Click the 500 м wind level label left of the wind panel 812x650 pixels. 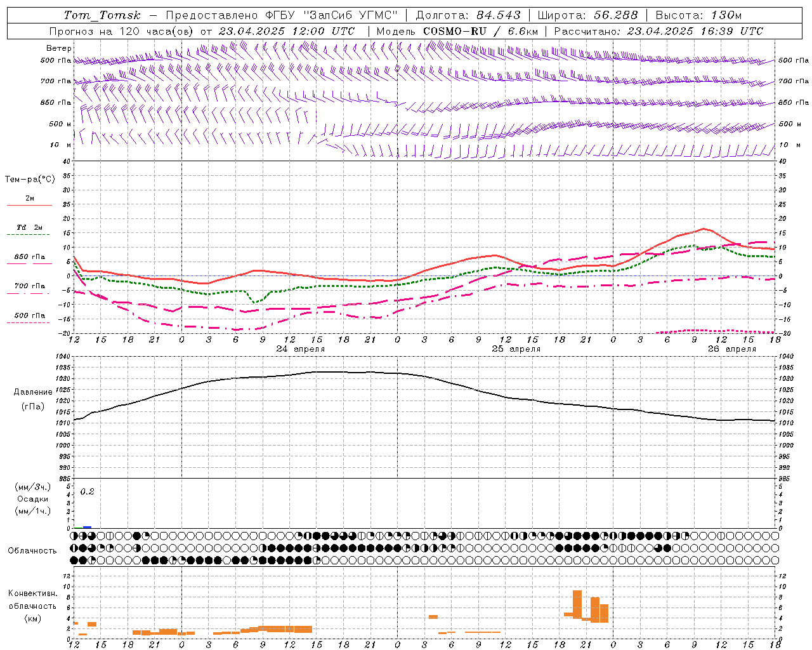pos(60,124)
